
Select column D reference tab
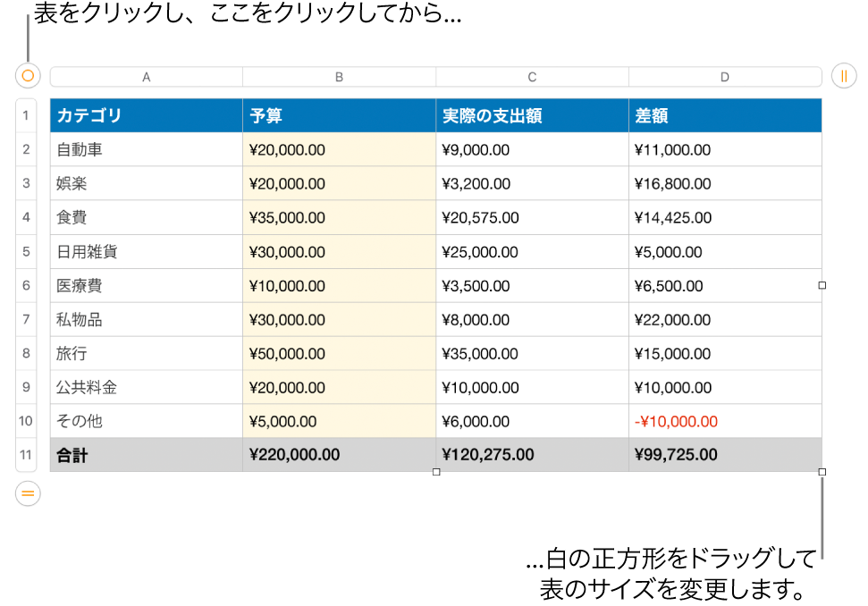tap(725, 76)
